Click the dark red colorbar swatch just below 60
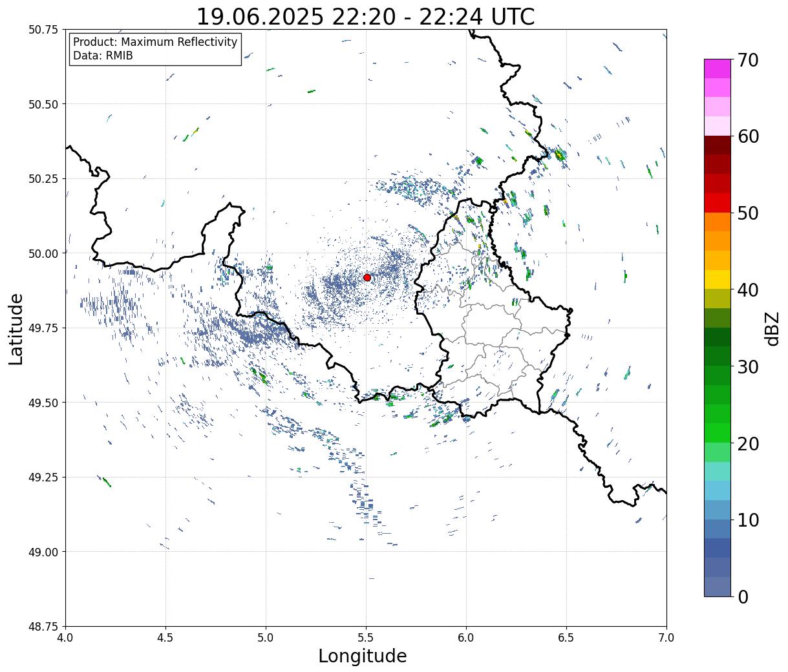Viewport: 788px width, 672px height. [x=718, y=145]
